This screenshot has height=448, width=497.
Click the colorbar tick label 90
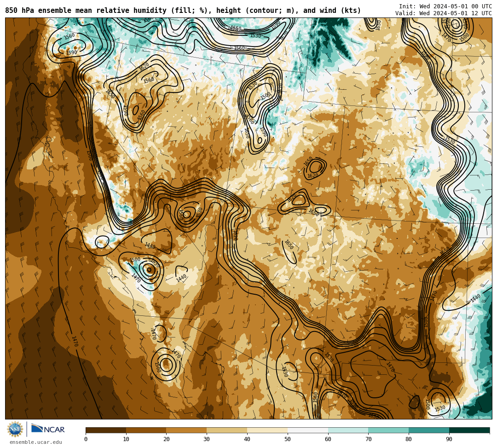point(449,439)
